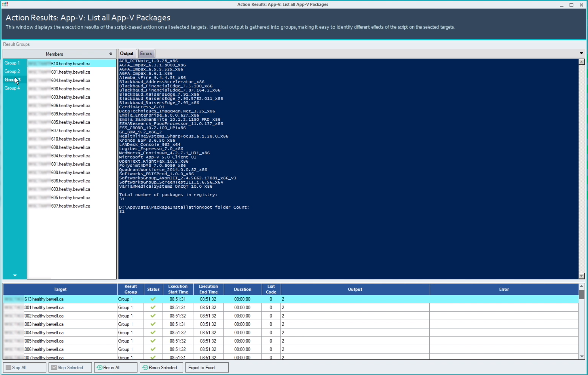The width and height of the screenshot is (588, 375).
Task: Sort by Execution Start Time header
Action: click(178, 289)
